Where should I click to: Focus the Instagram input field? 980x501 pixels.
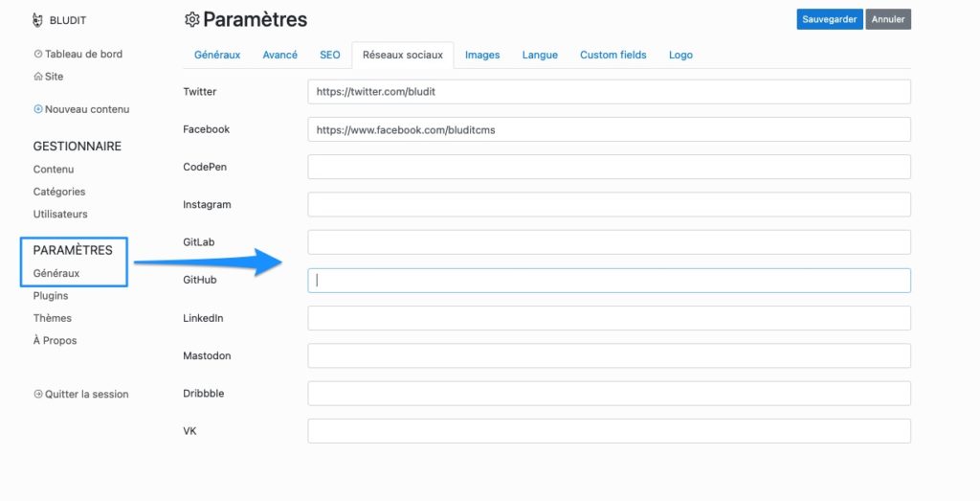coord(609,205)
